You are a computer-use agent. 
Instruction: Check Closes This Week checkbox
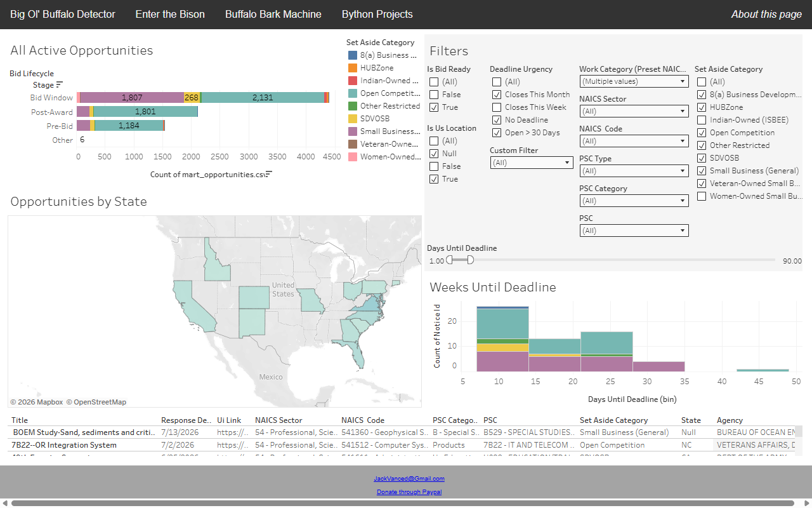click(497, 107)
